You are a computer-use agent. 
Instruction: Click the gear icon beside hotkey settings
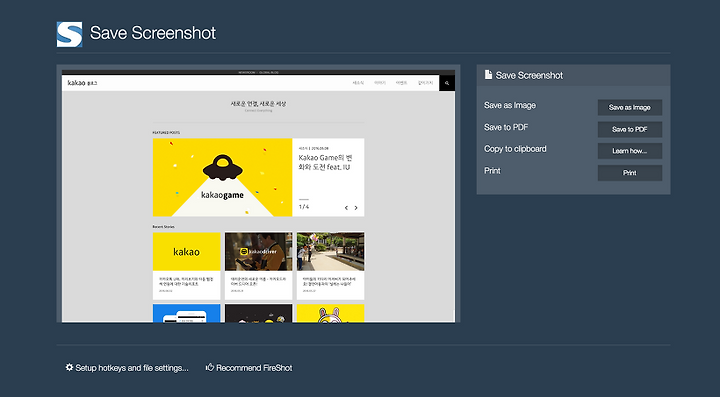[69, 367]
